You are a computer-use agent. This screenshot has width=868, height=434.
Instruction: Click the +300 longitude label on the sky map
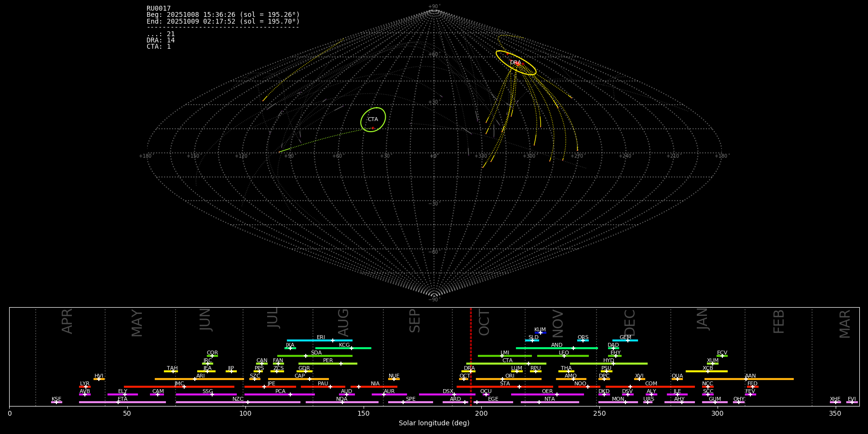529,156
